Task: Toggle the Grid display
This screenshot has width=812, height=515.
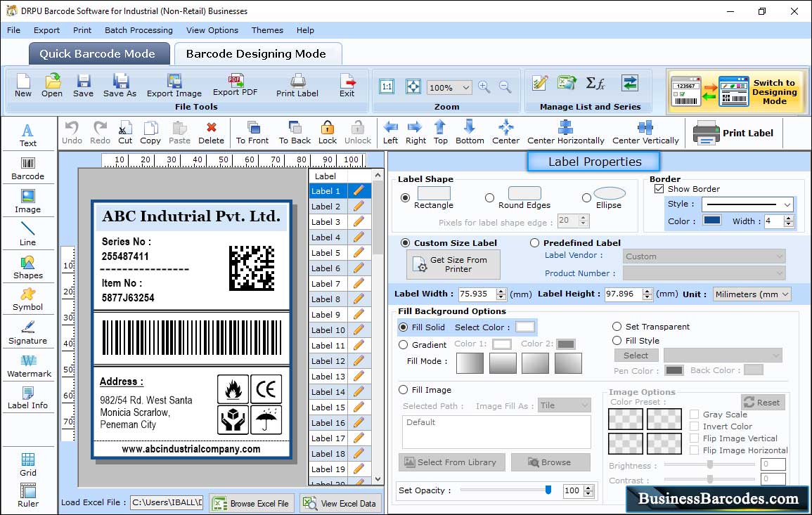Action: pyautogui.click(x=28, y=464)
